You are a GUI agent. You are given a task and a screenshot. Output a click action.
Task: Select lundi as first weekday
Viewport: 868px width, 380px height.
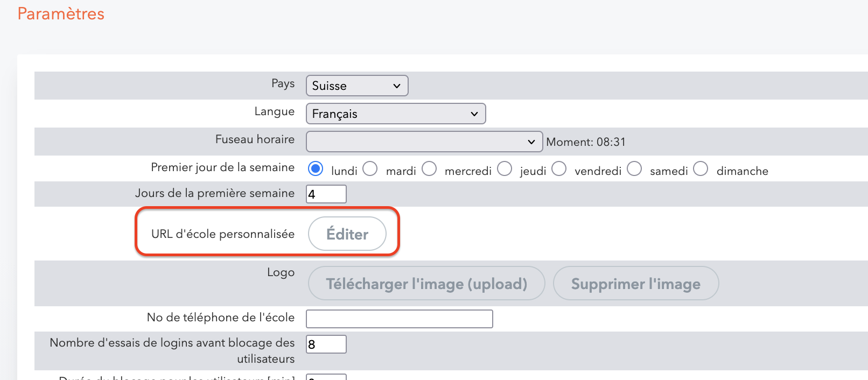(316, 169)
